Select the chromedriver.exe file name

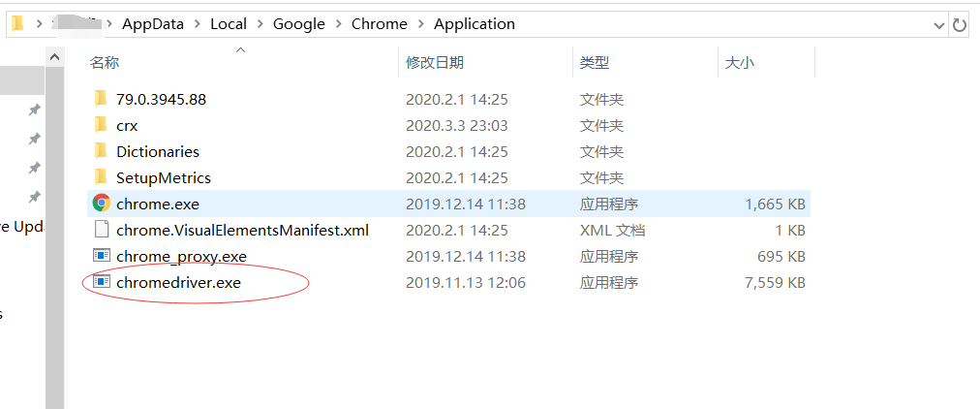click(179, 283)
